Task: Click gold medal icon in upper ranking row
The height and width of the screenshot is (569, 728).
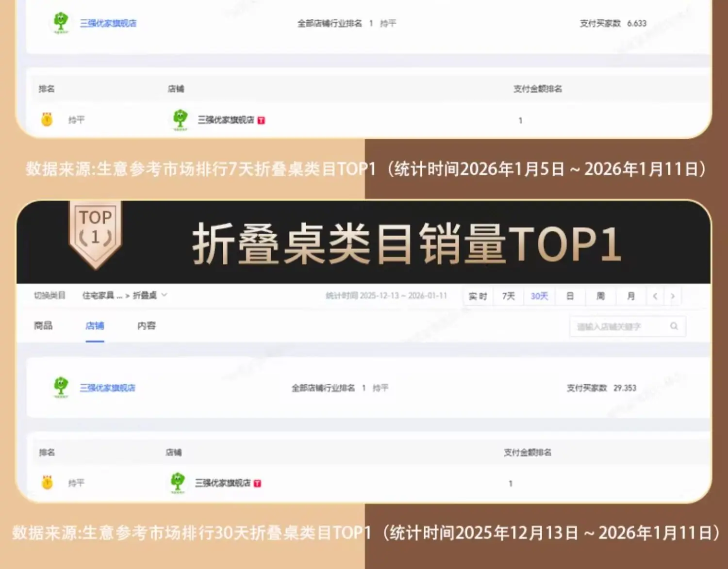Action: pyautogui.click(x=47, y=119)
